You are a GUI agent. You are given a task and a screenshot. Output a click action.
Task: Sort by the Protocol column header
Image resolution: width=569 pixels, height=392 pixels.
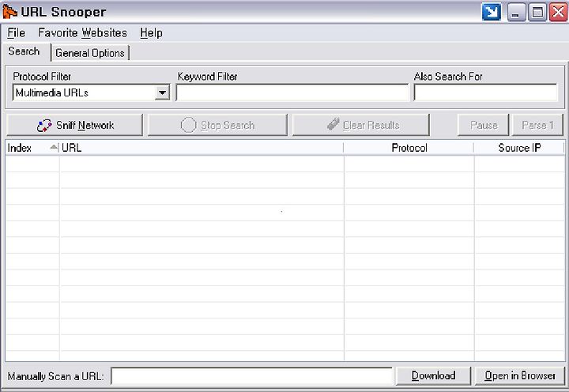tap(409, 148)
